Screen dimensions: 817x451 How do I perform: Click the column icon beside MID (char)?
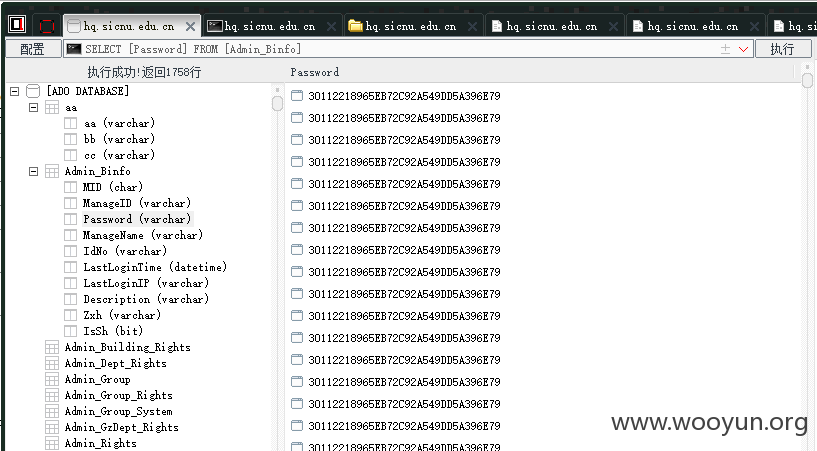tap(70, 187)
